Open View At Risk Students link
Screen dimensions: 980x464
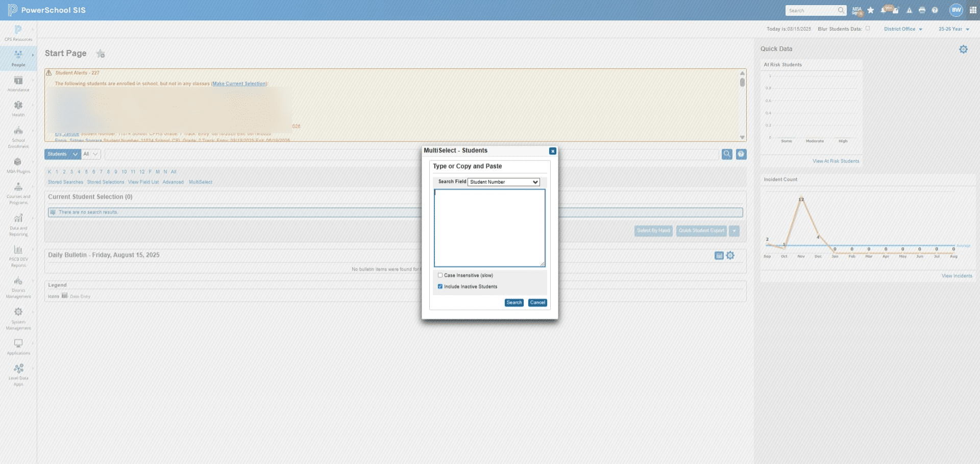(x=836, y=161)
